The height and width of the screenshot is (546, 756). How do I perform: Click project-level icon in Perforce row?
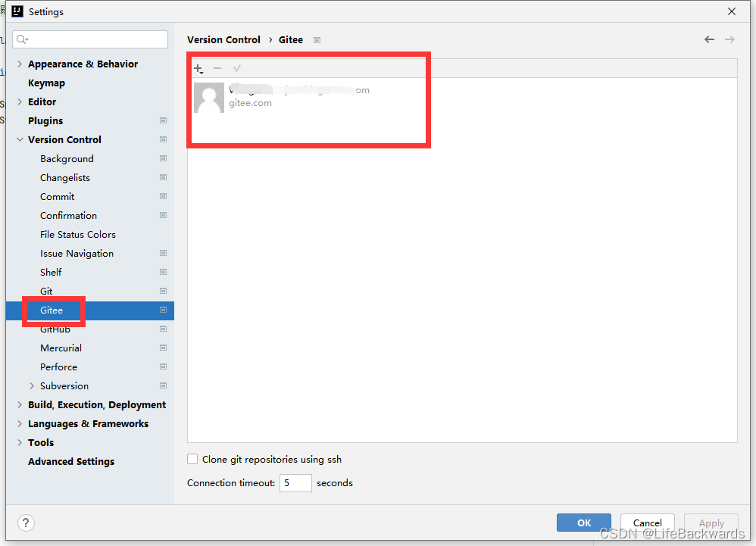(163, 367)
